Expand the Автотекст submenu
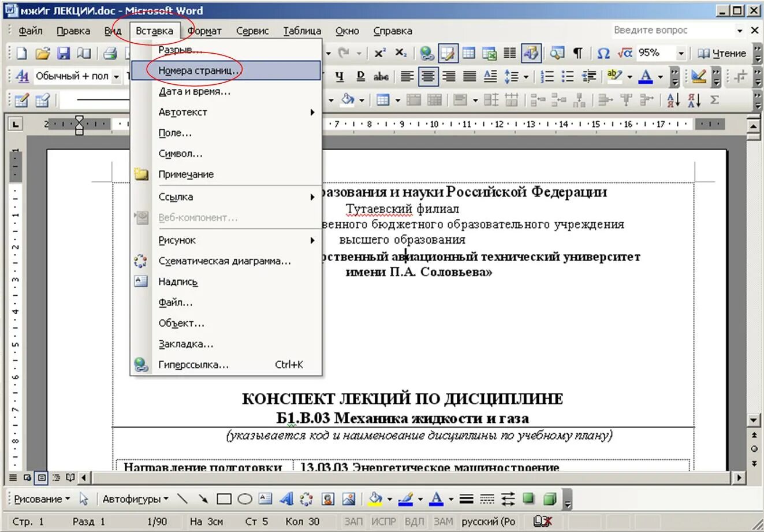The image size is (764, 532). [226, 112]
